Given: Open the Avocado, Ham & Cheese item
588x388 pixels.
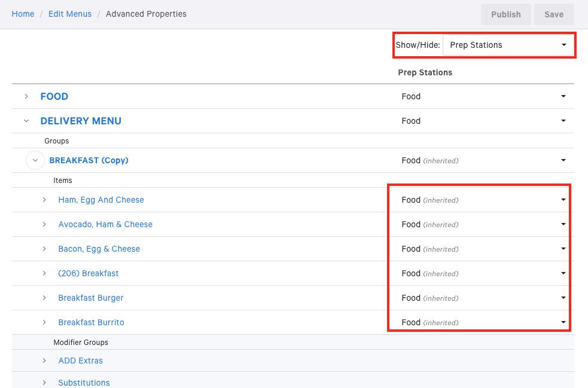Looking at the screenshot, I should (105, 224).
